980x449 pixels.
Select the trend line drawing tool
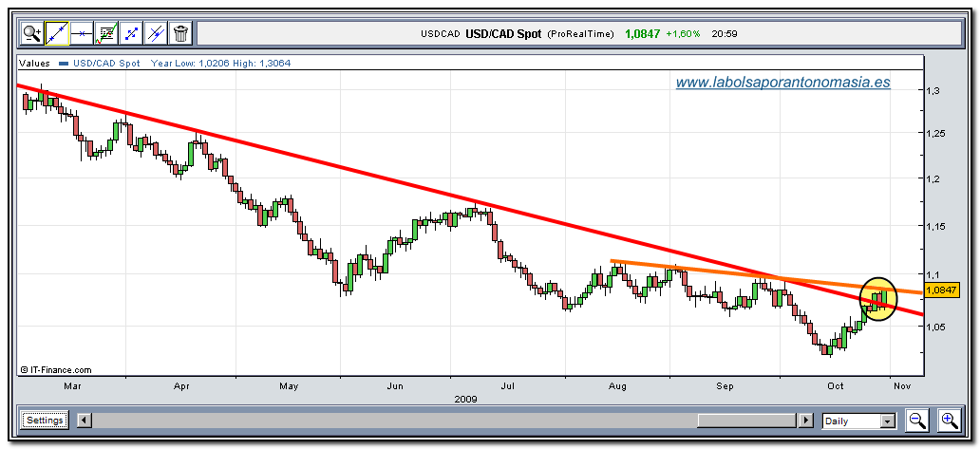click(57, 33)
